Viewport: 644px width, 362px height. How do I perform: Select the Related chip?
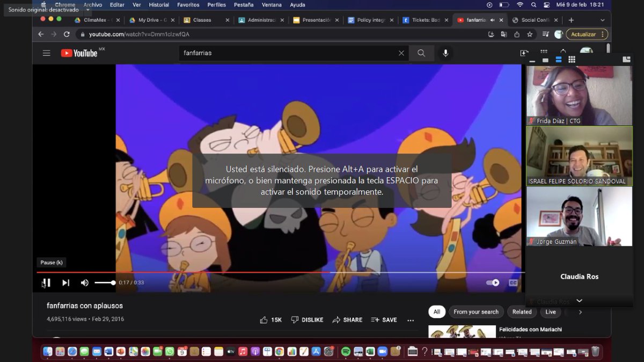(x=522, y=312)
